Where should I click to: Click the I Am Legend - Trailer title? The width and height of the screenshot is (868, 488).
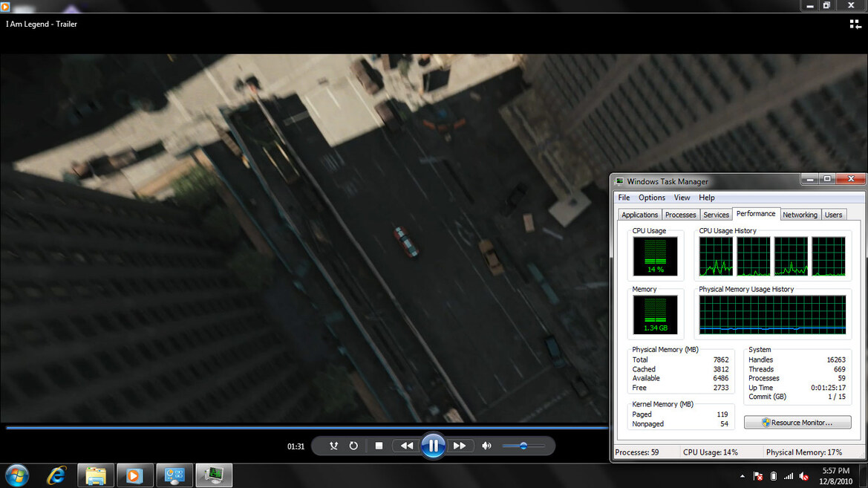pyautogui.click(x=42, y=24)
